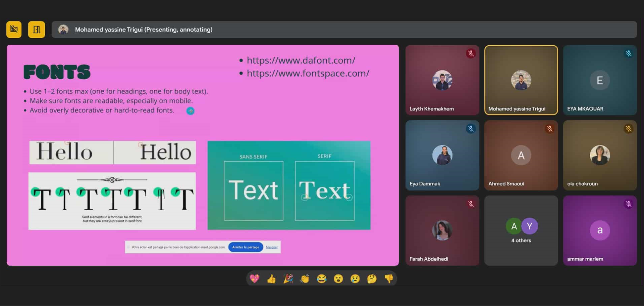Image resolution: width=644 pixels, height=306 pixels.
Task: Click the blue arrow annotation on the slide
Action: click(x=190, y=111)
